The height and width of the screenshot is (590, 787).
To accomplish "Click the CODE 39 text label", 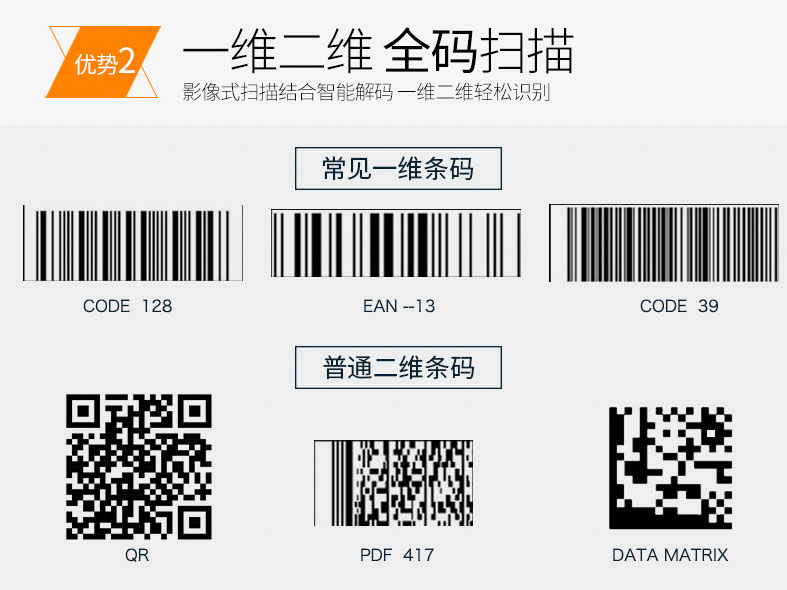I will point(679,306).
